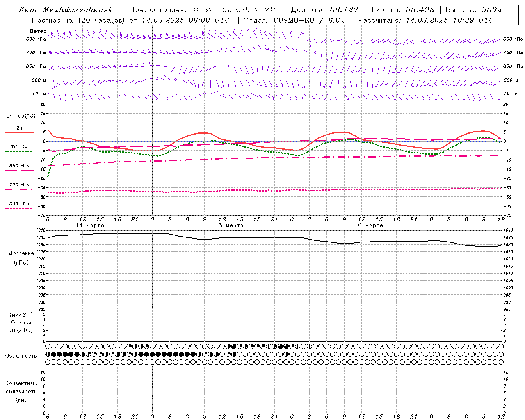Select the red 2м temperature legend line
525x420 pixels.
tap(19, 132)
